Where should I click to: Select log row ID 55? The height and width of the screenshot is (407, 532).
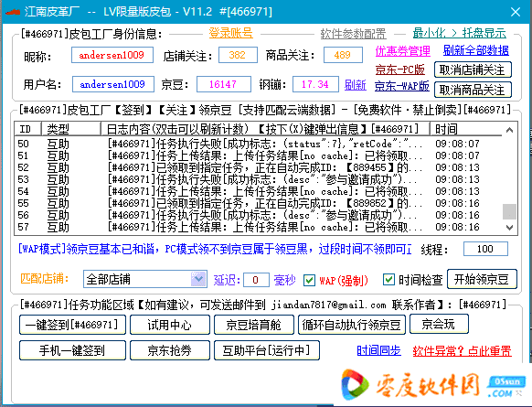(258, 203)
